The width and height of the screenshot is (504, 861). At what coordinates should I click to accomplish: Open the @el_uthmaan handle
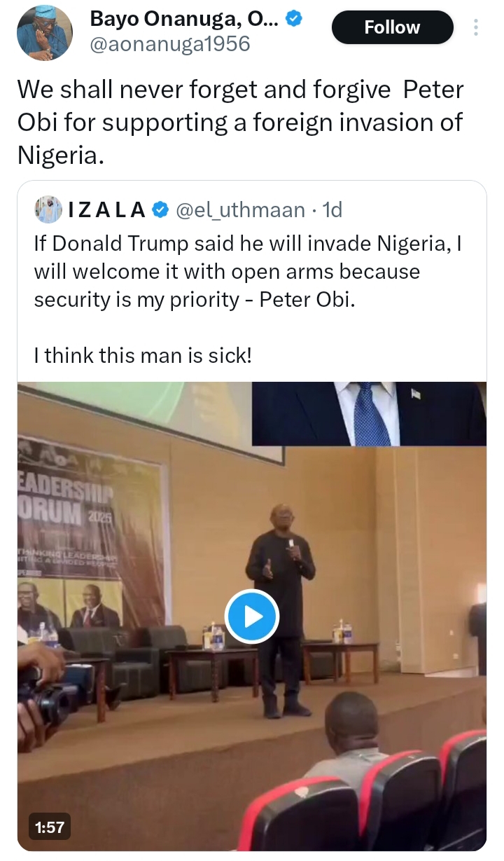point(239,209)
